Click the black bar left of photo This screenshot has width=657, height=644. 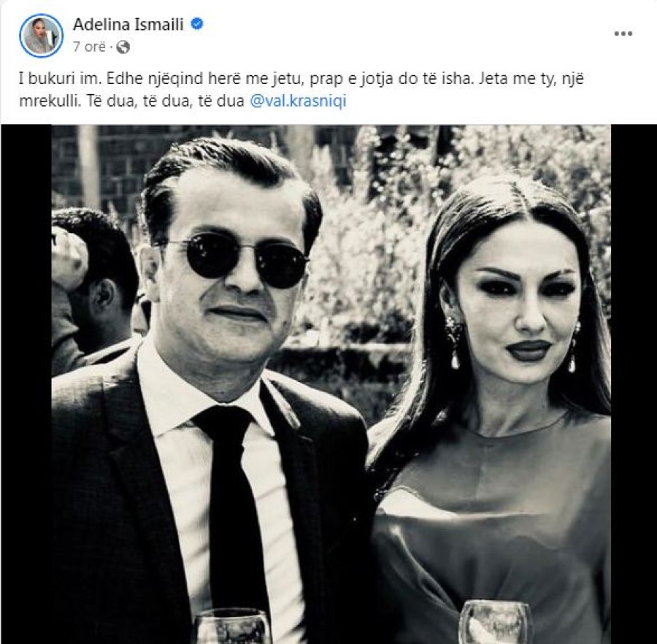26,384
